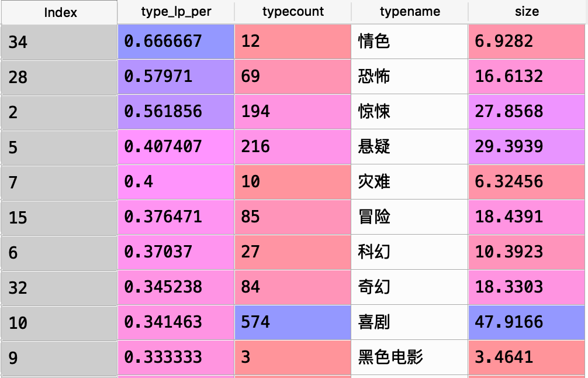Click the typecount column header
The image size is (588, 378).
pyautogui.click(x=293, y=12)
